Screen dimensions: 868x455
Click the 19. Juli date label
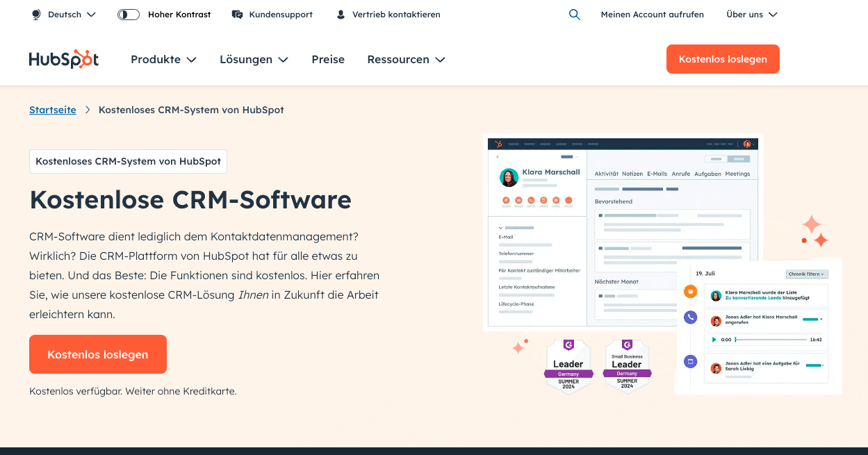(x=705, y=274)
